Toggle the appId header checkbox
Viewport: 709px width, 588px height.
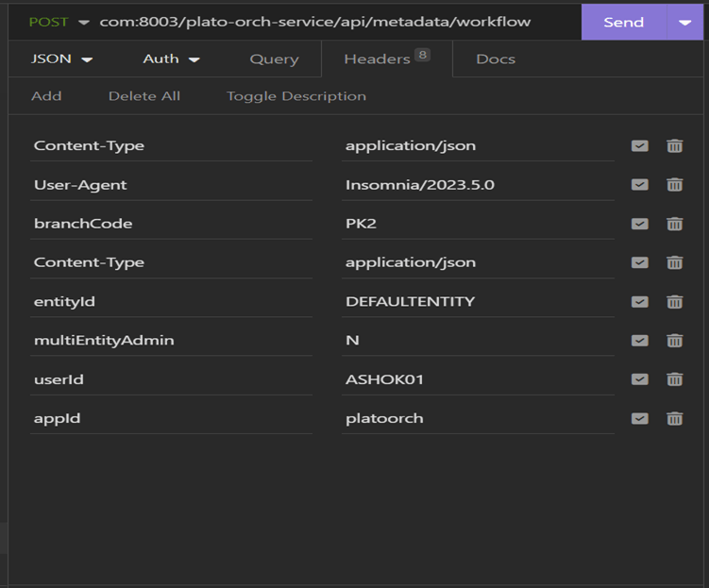click(x=640, y=418)
